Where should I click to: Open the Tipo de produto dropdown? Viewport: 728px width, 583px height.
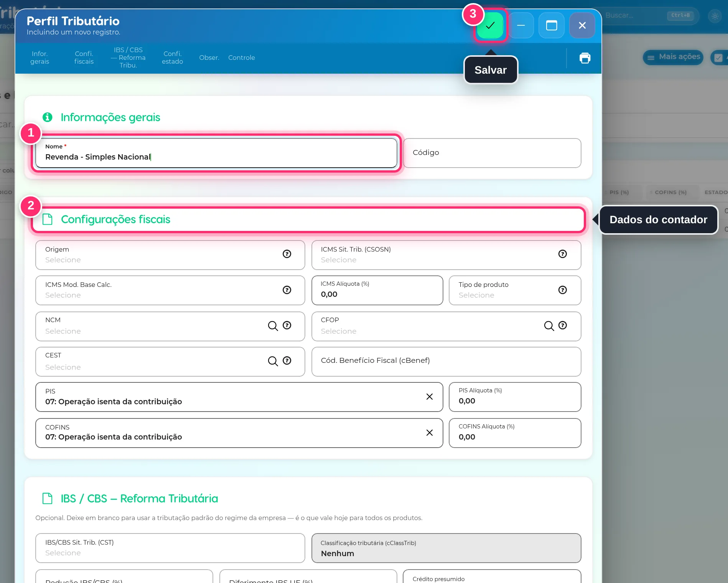click(x=515, y=290)
